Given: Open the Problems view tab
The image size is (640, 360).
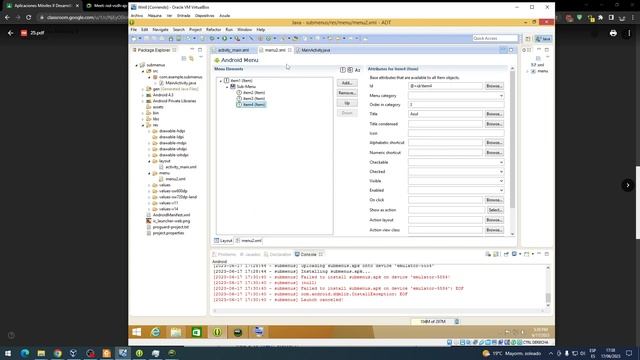Looking at the screenshot, I should tap(224, 255).
